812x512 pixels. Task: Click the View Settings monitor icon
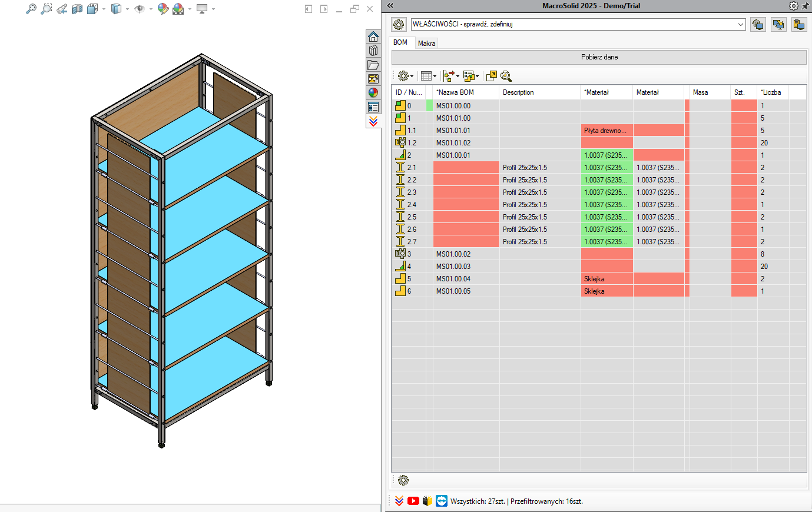[x=202, y=9]
